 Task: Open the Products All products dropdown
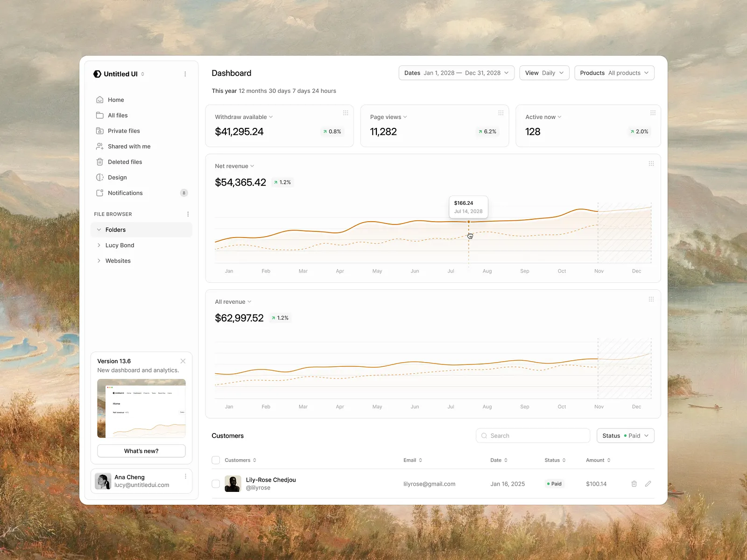614,73
